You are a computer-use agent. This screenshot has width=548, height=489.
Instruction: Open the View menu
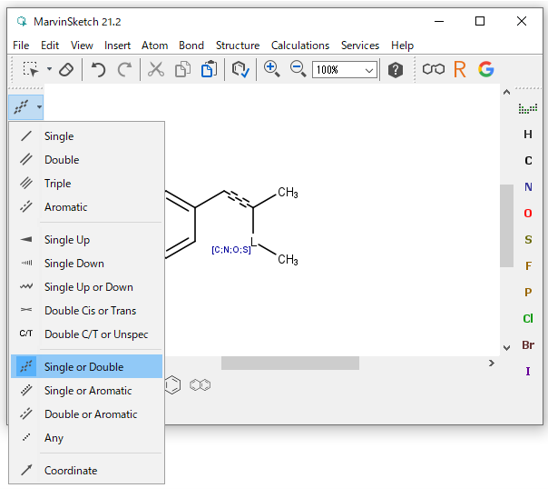82,45
